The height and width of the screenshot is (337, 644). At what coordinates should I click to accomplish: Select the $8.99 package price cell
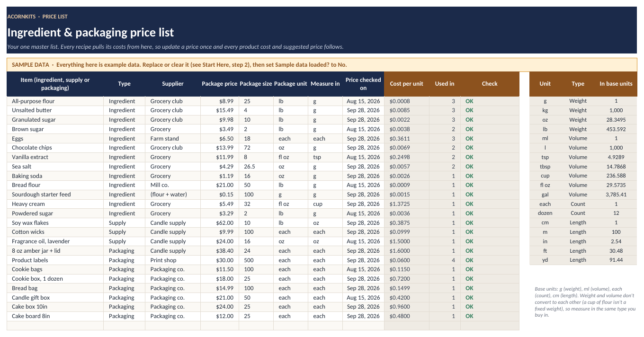click(220, 101)
